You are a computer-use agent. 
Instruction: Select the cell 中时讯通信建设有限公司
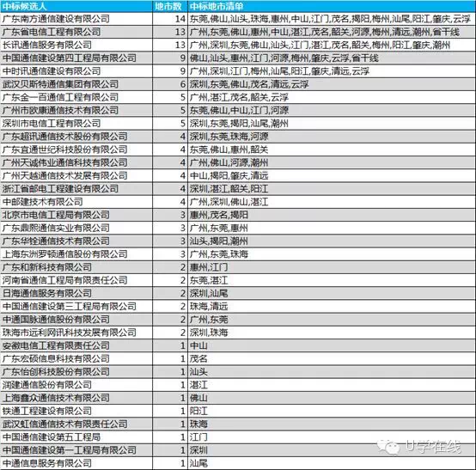click(76, 71)
